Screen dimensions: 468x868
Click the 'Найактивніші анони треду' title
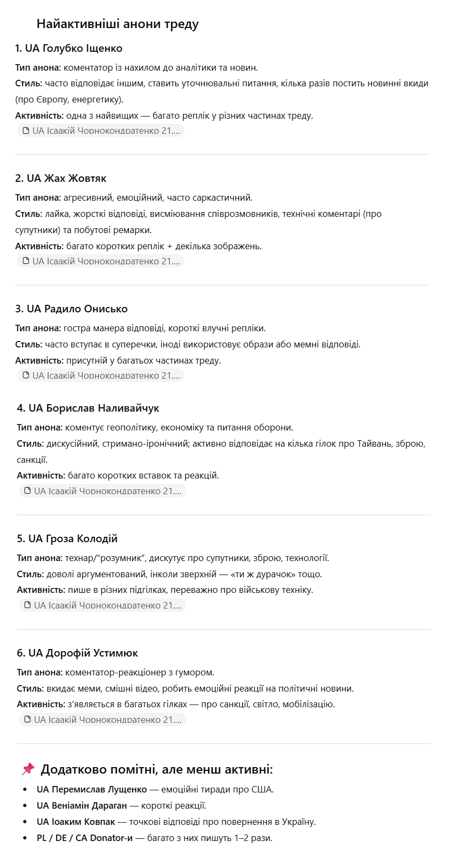[118, 24]
